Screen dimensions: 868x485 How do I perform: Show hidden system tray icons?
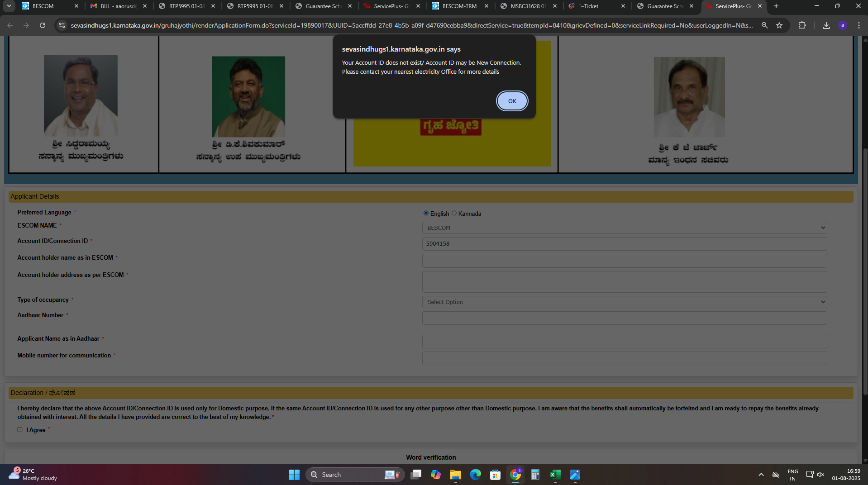coord(761,475)
